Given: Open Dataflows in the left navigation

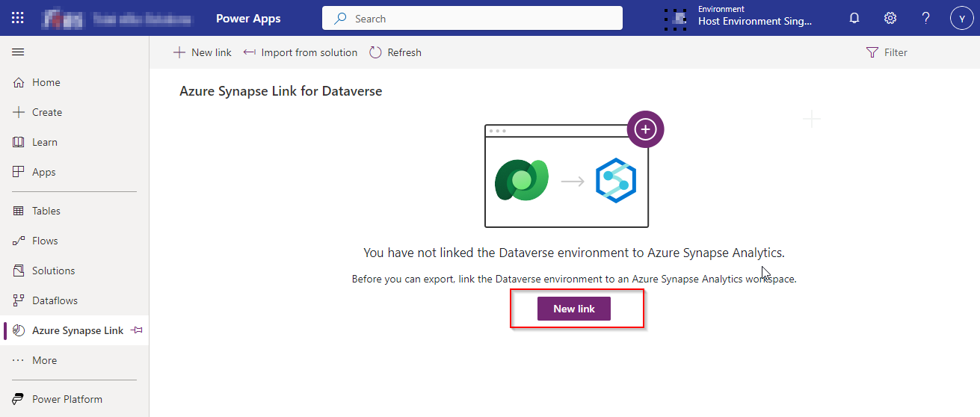Looking at the screenshot, I should pos(55,300).
